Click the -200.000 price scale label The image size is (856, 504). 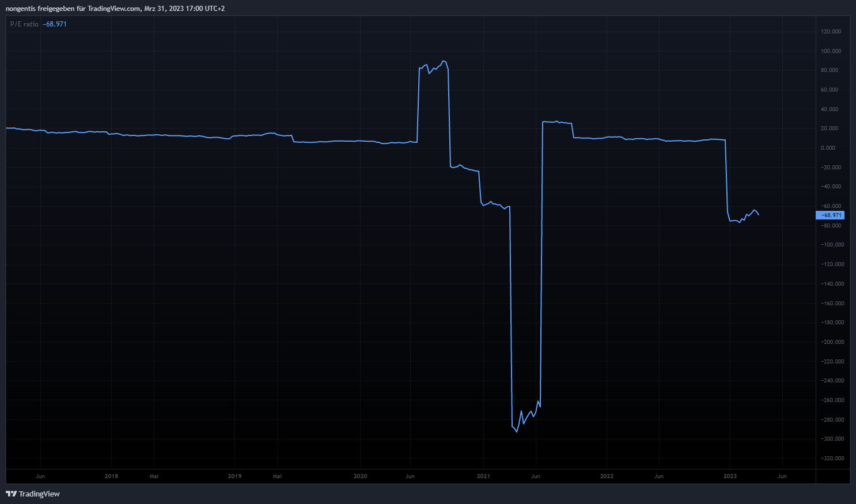[x=830, y=342]
